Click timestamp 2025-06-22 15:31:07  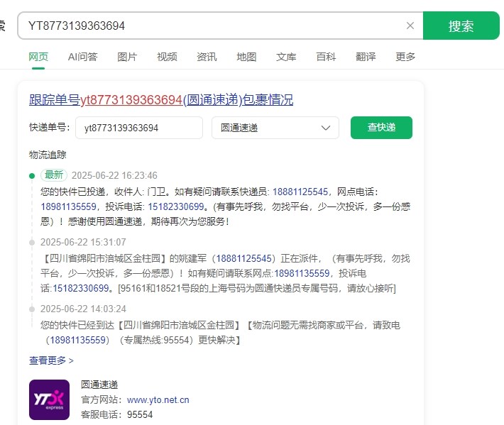(x=83, y=242)
